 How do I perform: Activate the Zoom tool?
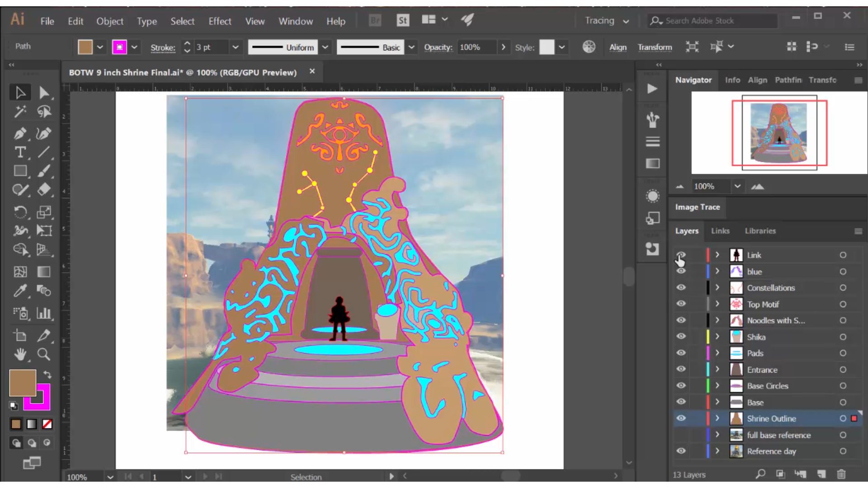tap(44, 355)
